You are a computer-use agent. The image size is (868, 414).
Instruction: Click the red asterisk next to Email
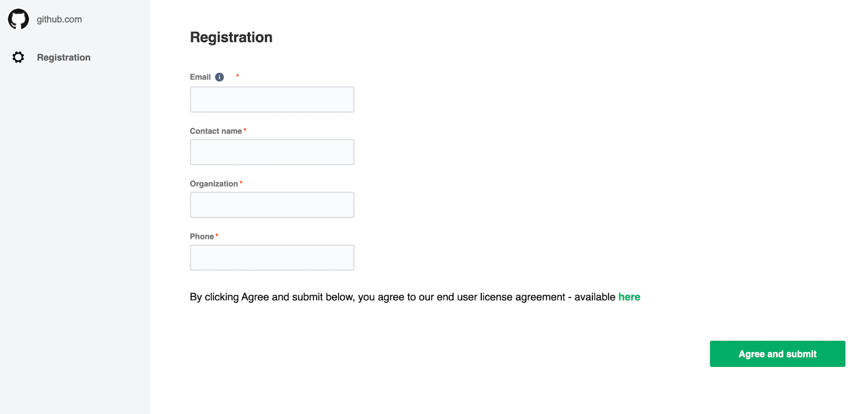click(237, 76)
